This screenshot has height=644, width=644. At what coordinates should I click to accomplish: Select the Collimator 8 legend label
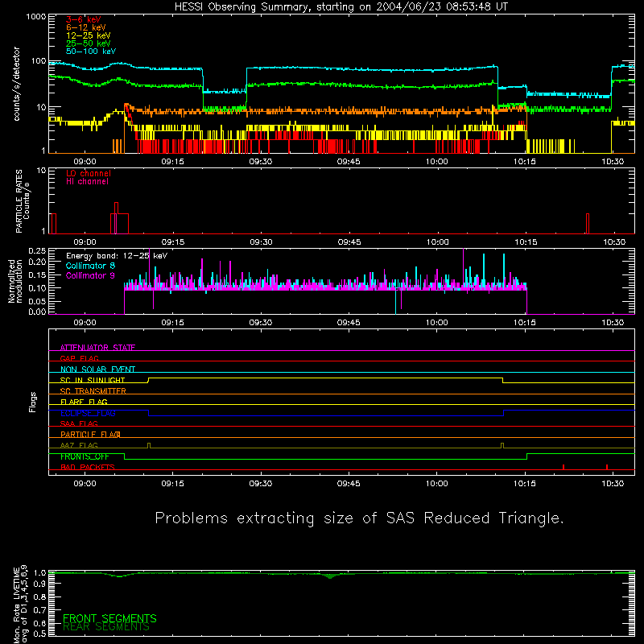coord(90,266)
